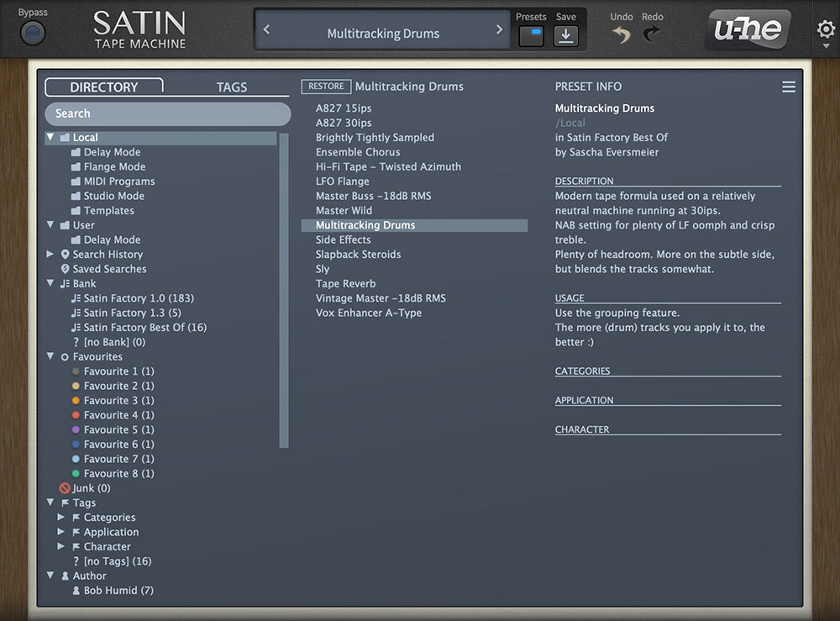Select the light blue Favourite 7 dot
840x621 pixels.
pos(76,459)
